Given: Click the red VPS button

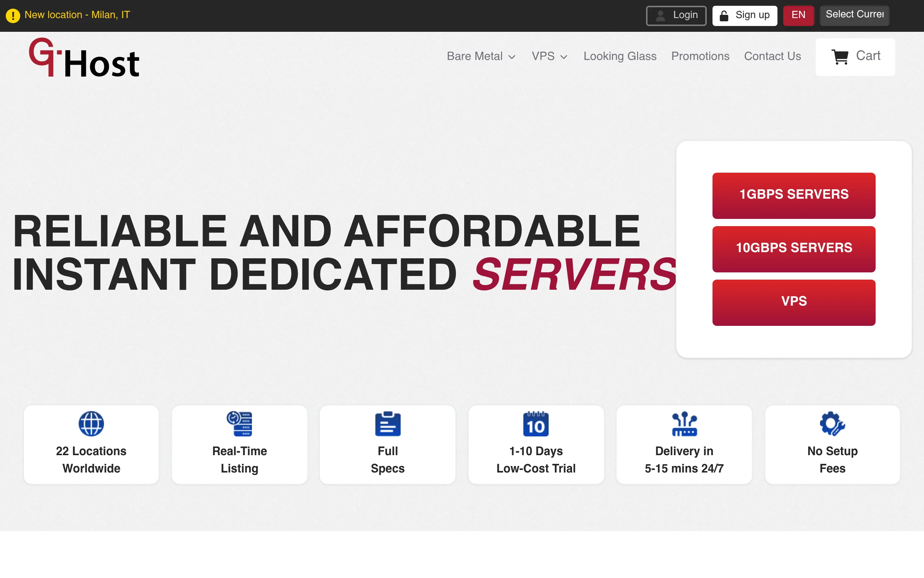Looking at the screenshot, I should [x=794, y=303].
